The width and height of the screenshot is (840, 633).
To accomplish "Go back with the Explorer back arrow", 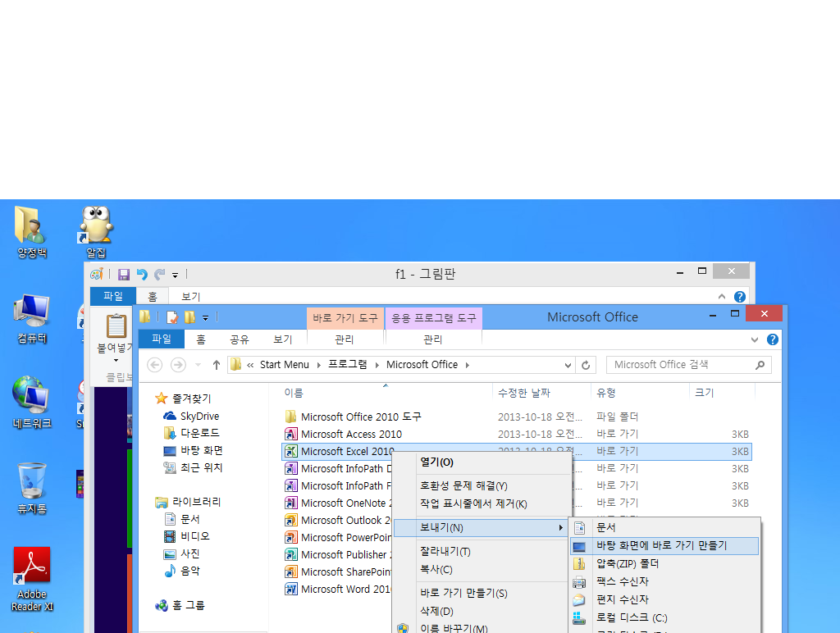I will tap(155, 365).
